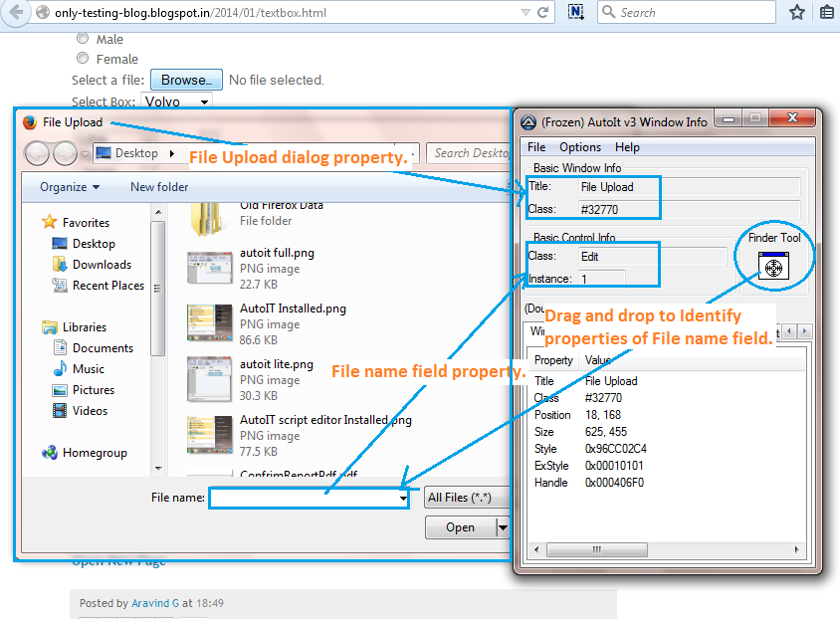Select the autoit lite.png thumbnail

[x=209, y=379]
